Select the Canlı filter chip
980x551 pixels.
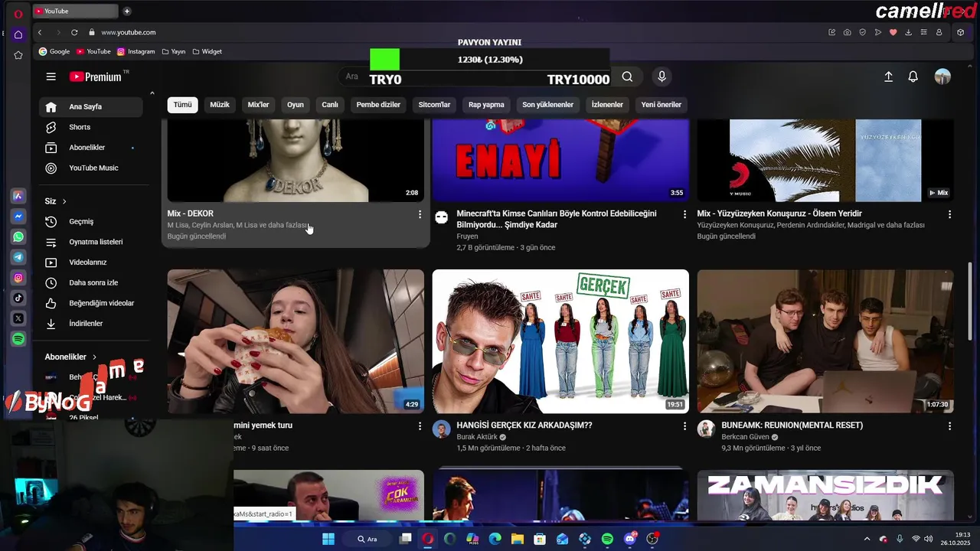[330, 105]
